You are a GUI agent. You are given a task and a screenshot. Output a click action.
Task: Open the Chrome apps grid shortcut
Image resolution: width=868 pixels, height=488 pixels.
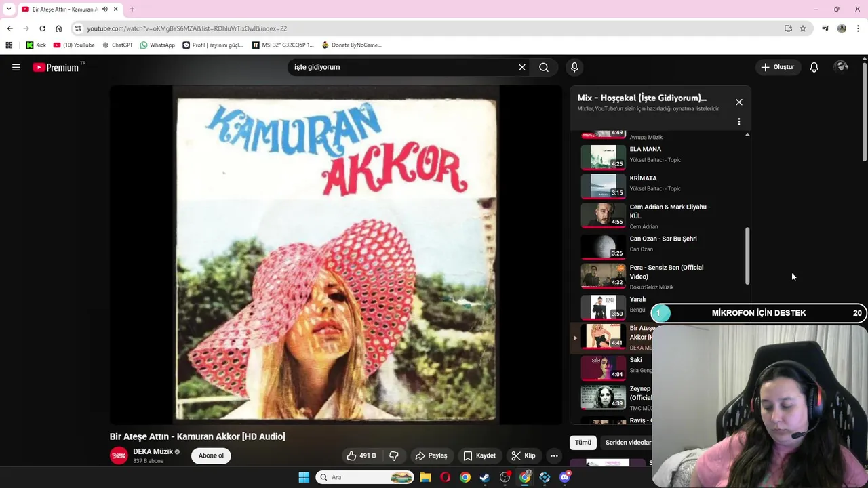(9, 45)
